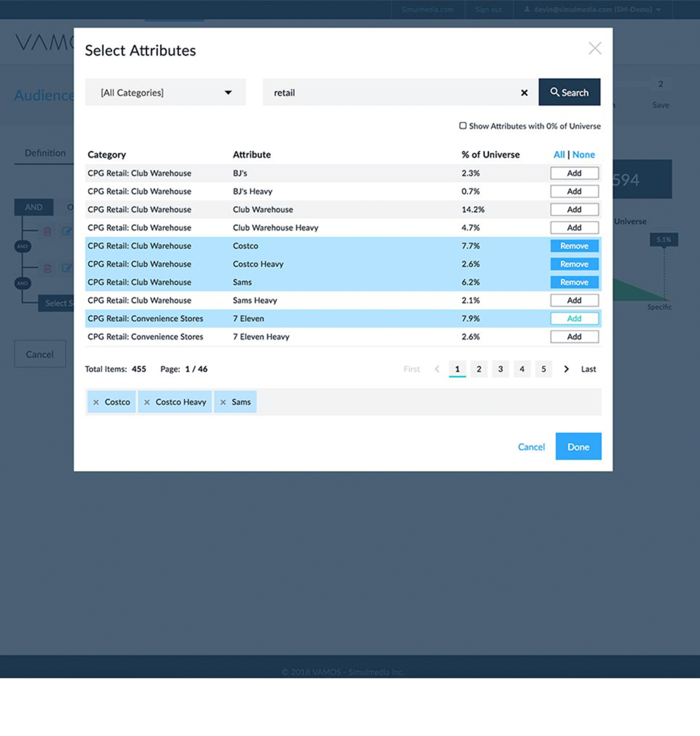Viewport: 700px width, 736px height.
Task: Click the 0.7% universe value
Action: tap(471, 191)
